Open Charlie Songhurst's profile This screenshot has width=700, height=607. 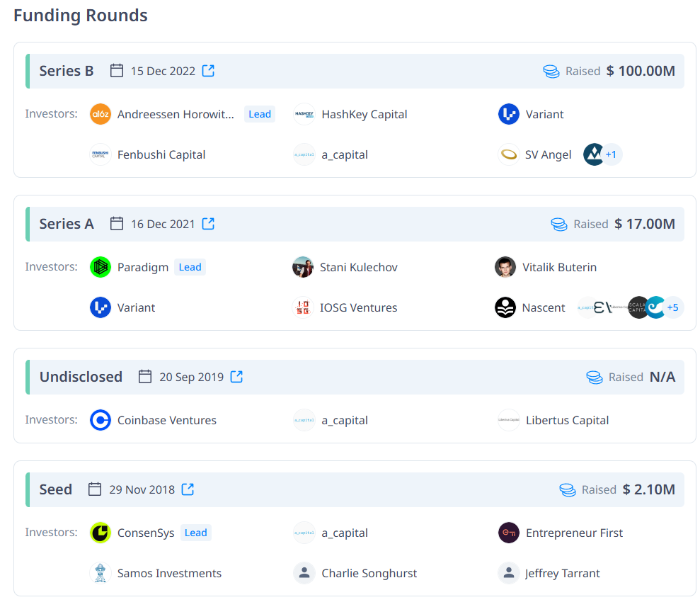[x=369, y=573]
